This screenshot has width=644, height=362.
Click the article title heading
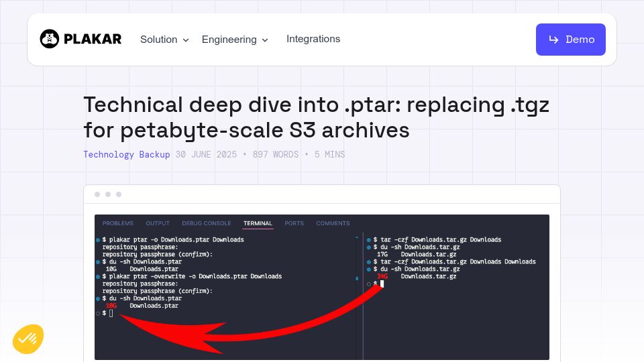[316, 117]
